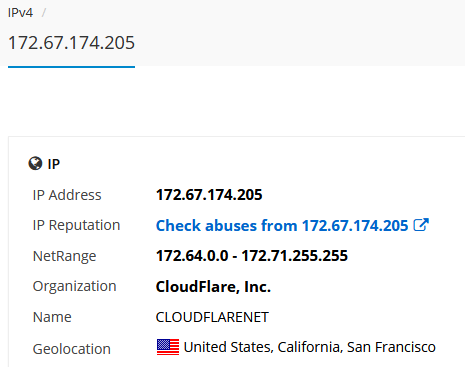The height and width of the screenshot is (367, 465).
Task: Click the blue underline beneath the title
Action: coord(71,67)
